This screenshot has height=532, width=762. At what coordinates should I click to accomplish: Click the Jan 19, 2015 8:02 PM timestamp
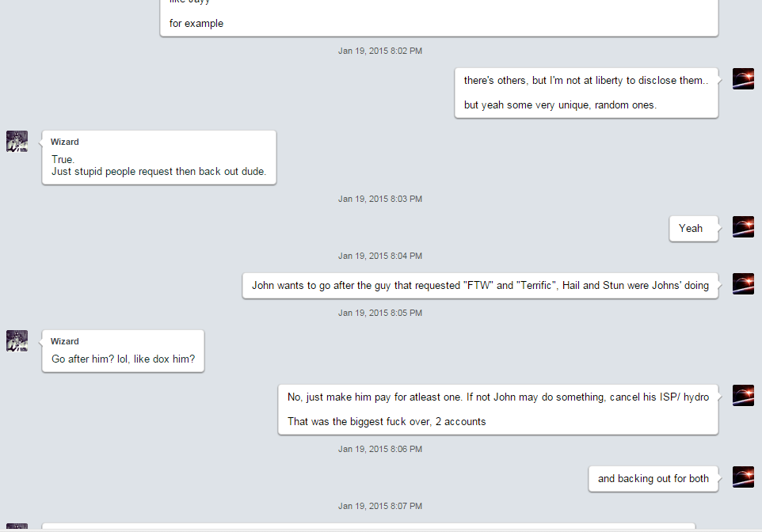click(x=380, y=51)
